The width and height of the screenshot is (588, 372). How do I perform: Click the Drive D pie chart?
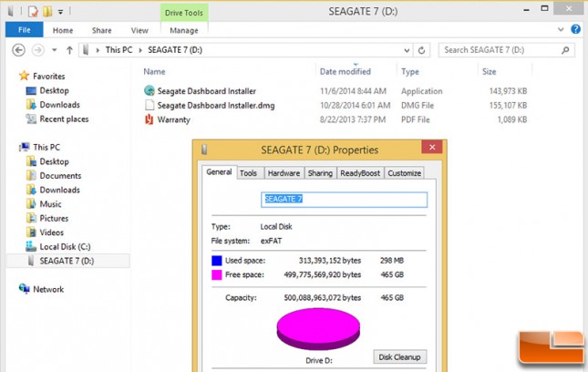(x=318, y=329)
